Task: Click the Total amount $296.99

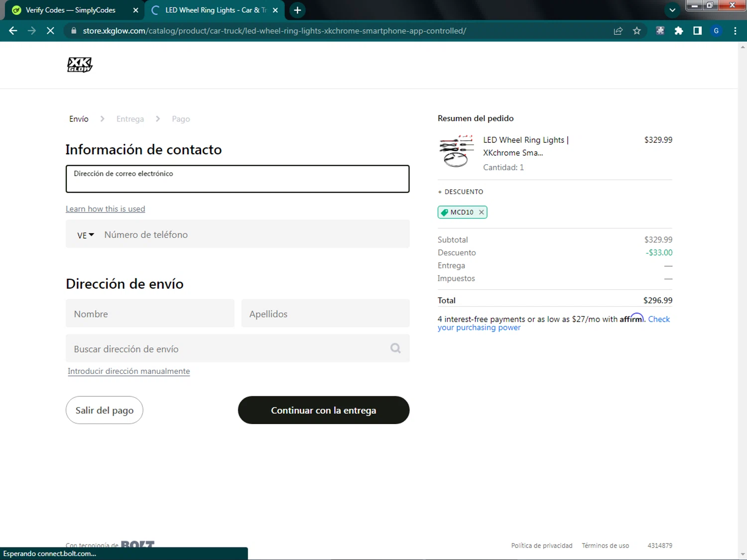Action: [x=657, y=300]
